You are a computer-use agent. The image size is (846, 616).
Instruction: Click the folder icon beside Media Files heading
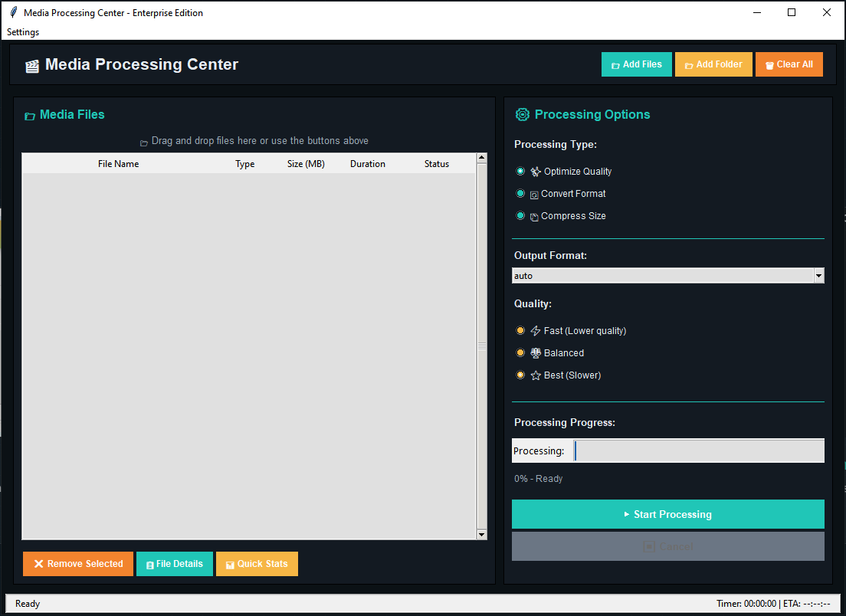coord(30,116)
